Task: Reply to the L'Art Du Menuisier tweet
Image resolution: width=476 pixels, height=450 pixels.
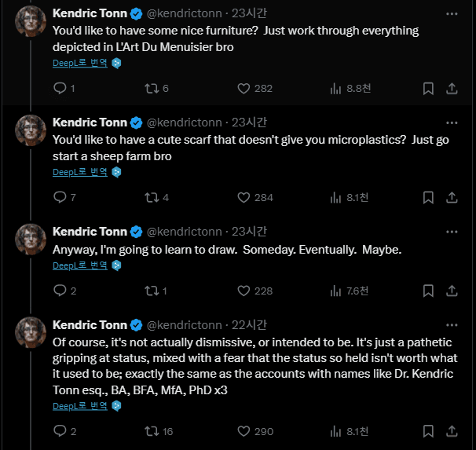Action: (x=60, y=89)
